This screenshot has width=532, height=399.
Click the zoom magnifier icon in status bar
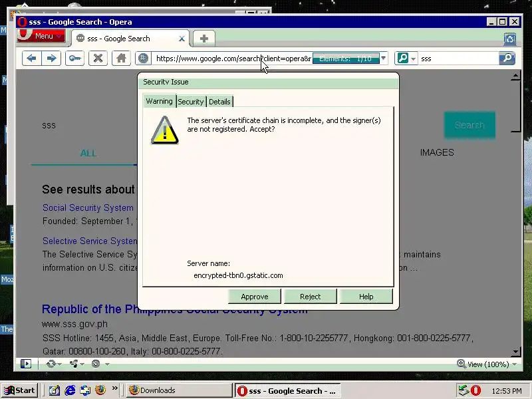pyautogui.click(x=461, y=364)
